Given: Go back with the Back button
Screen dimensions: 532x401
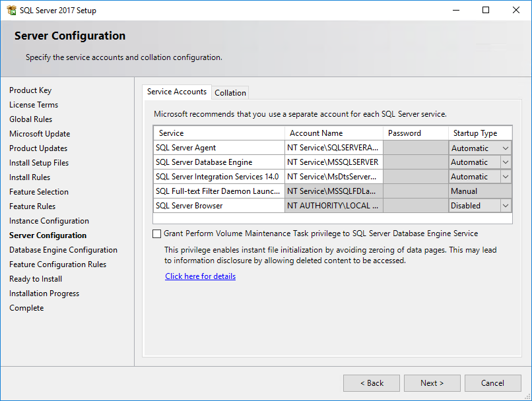Looking at the screenshot, I should click(x=372, y=383).
